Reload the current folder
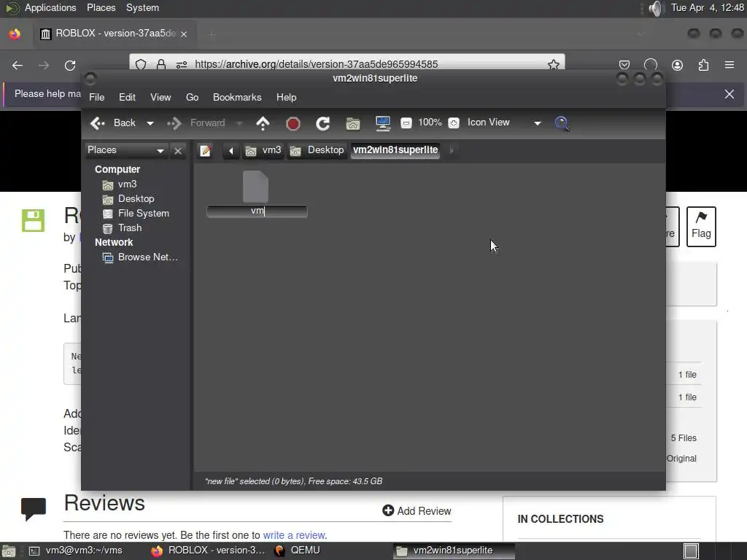The height and width of the screenshot is (560, 747). tap(323, 124)
